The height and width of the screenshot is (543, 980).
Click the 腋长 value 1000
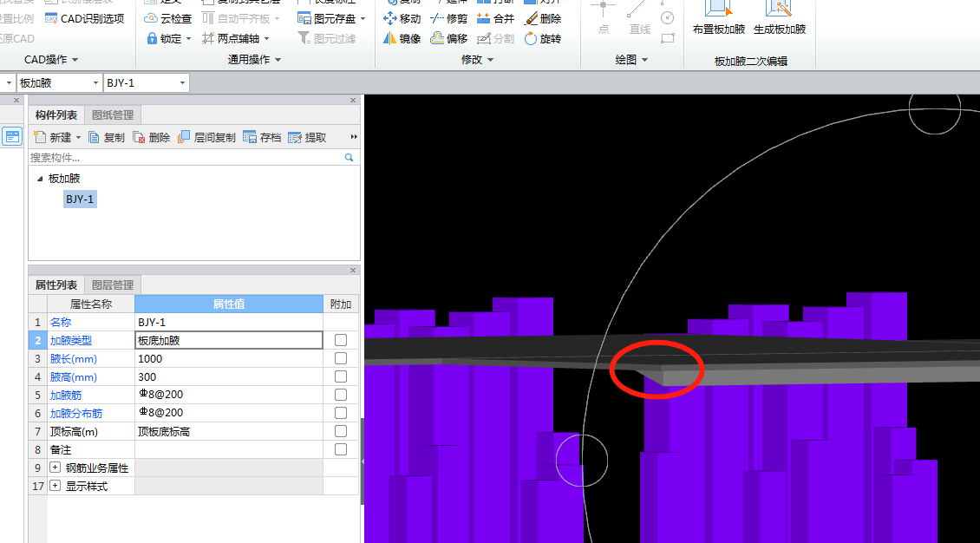(229, 358)
